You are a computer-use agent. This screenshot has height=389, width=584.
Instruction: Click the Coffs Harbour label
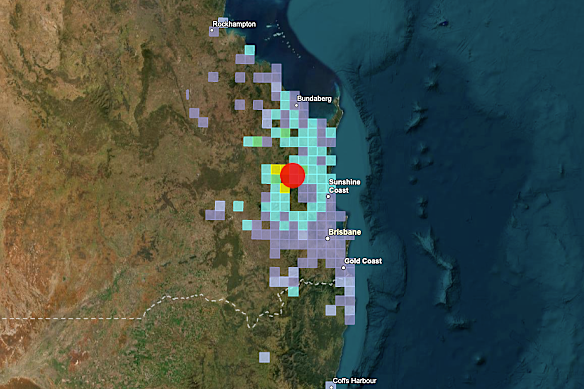[354, 380]
